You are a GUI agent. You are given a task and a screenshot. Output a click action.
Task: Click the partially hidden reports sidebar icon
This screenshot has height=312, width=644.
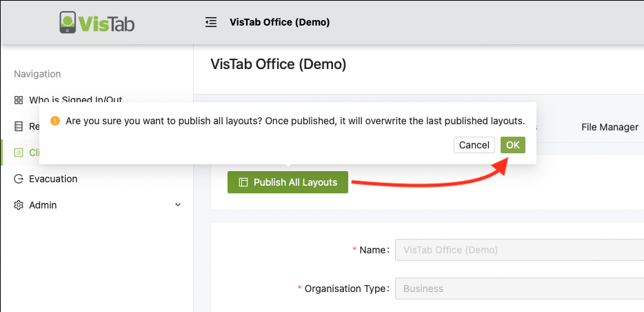coord(19,126)
